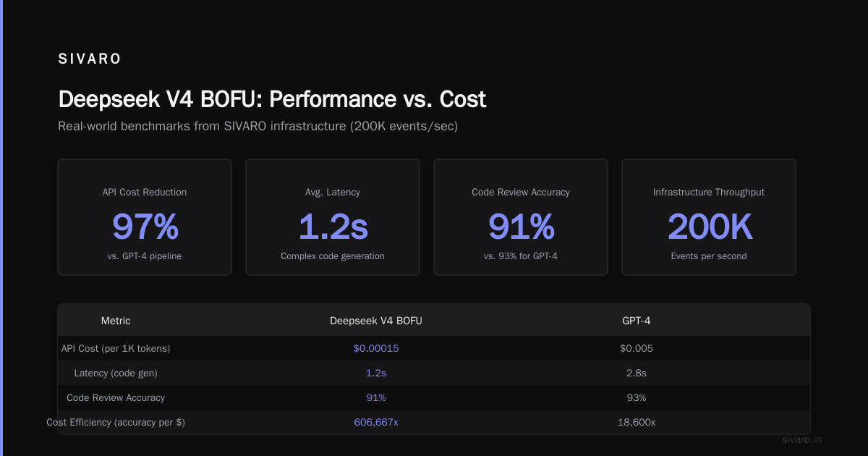Click the $0.00015 cell
The width and height of the screenshot is (868, 456).
pos(376,348)
